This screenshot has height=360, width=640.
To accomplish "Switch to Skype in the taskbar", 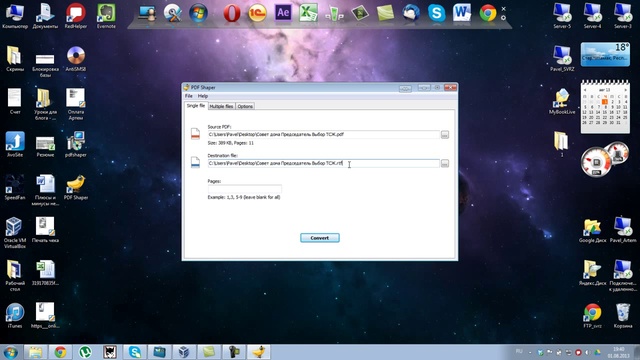I will pyautogui.click(x=135, y=352).
